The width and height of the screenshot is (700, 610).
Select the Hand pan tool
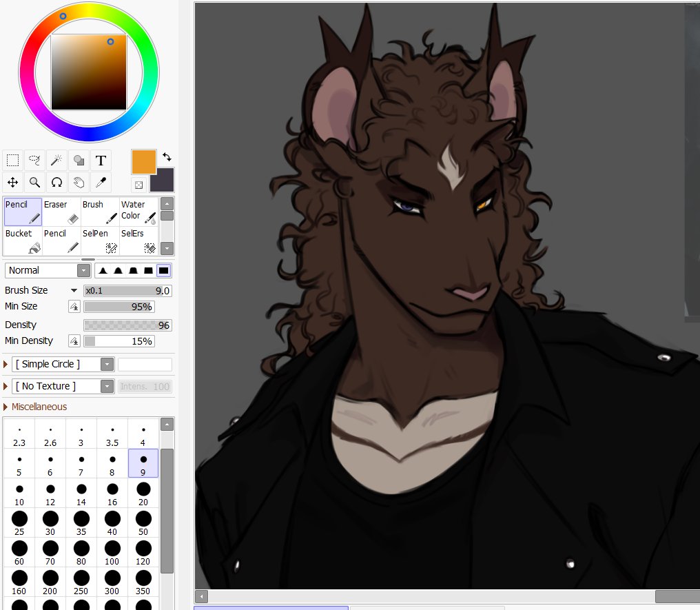click(x=79, y=182)
